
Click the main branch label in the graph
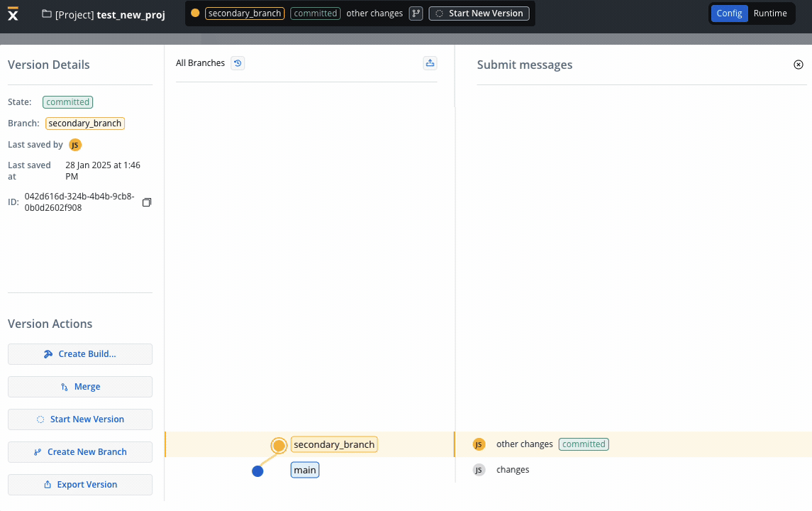305,470
